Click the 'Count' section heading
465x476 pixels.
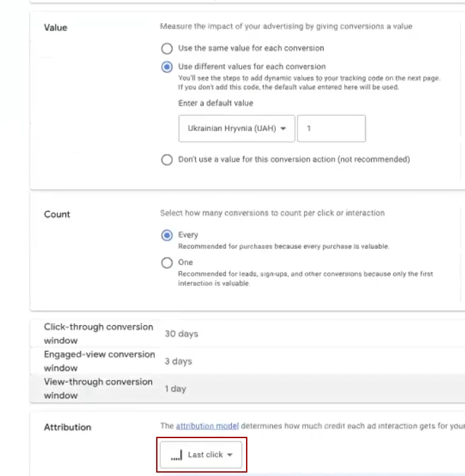coord(57,214)
